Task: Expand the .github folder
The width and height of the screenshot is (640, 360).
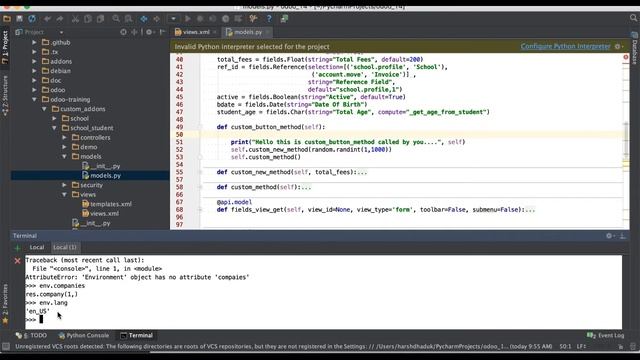Action: pyautogui.click(x=34, y=42)
